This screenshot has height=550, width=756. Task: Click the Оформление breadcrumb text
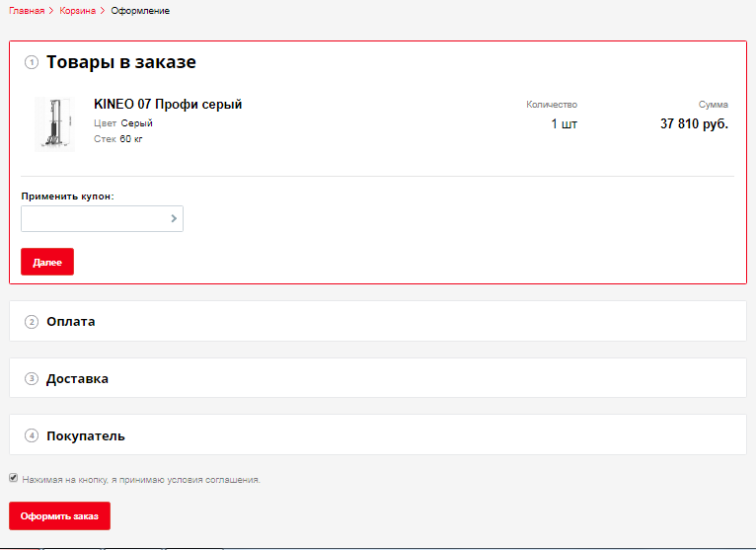click(x=140, y=11)
